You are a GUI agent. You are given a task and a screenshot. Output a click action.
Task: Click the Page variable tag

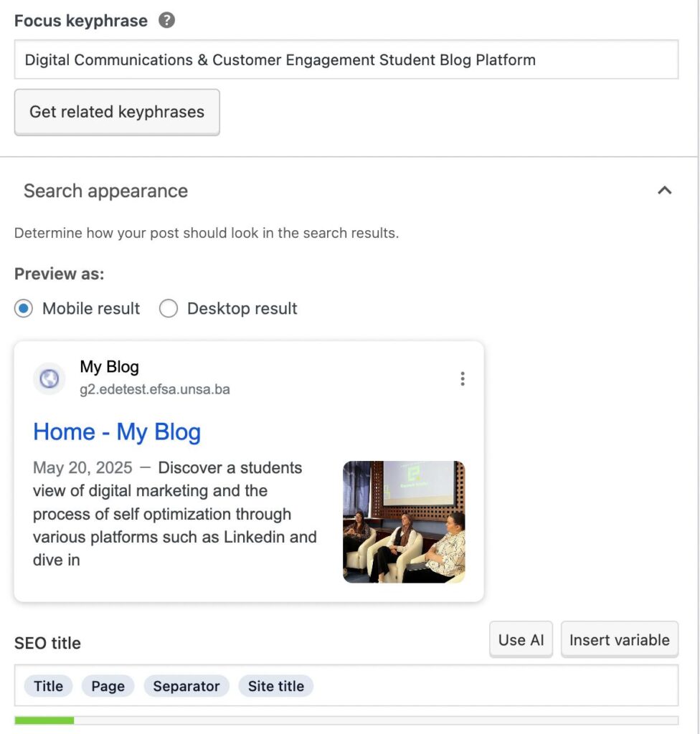(108, 686)
